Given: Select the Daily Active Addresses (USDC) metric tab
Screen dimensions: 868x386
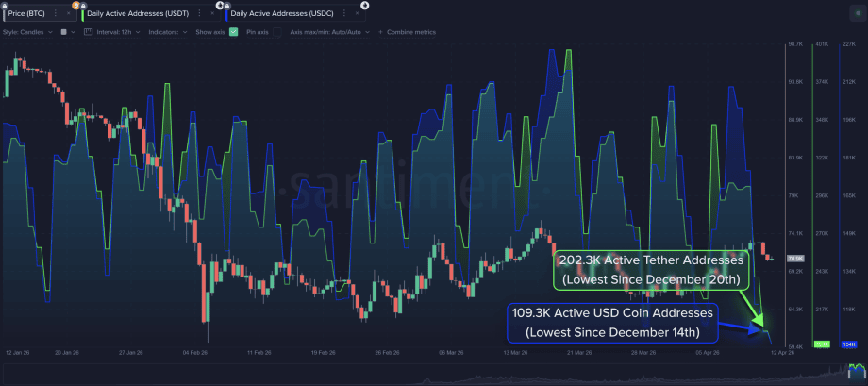Looking at the screenshot, I should pos(280,14).
